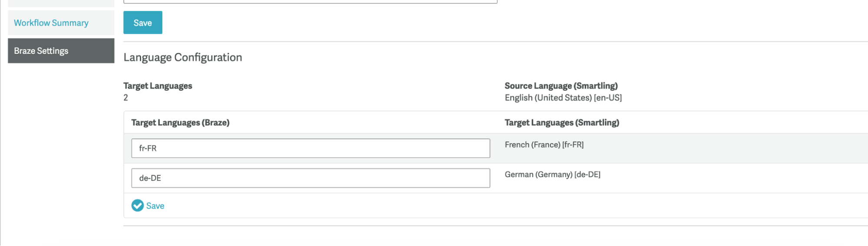Select the English (United States) [en-US] text
The width and height of the screenshot is (868, 246).
pos(563,98)
